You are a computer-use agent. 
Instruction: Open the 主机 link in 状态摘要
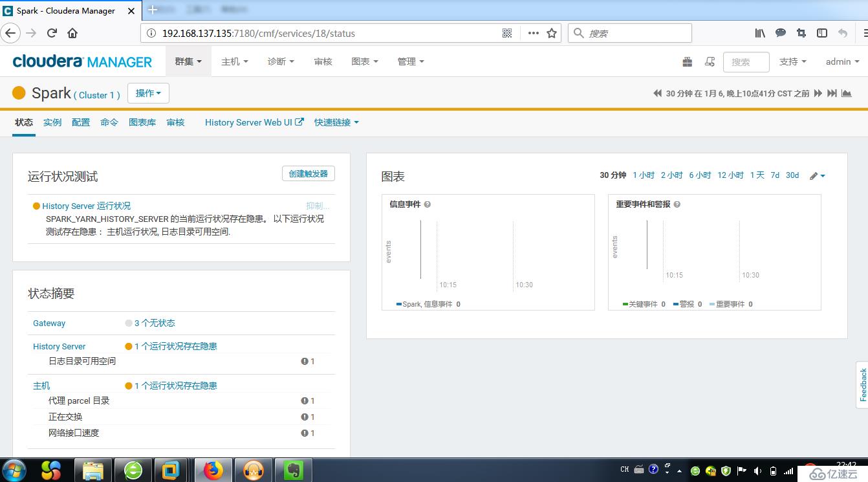pyautogui.click(x=41, y=386)
